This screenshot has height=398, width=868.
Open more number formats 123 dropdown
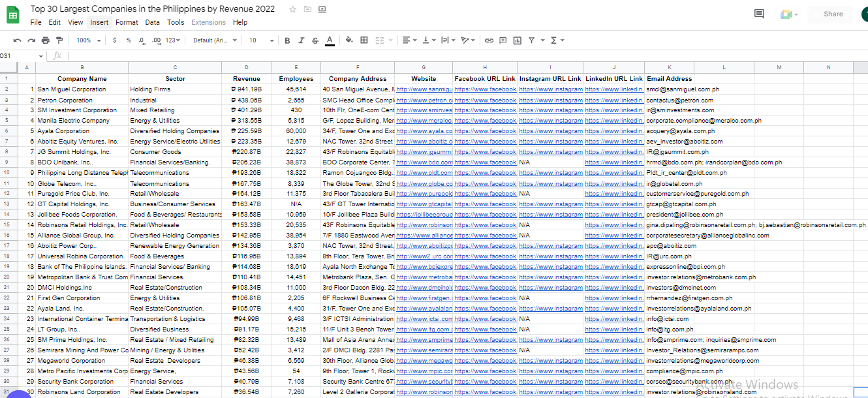point(173,40)
